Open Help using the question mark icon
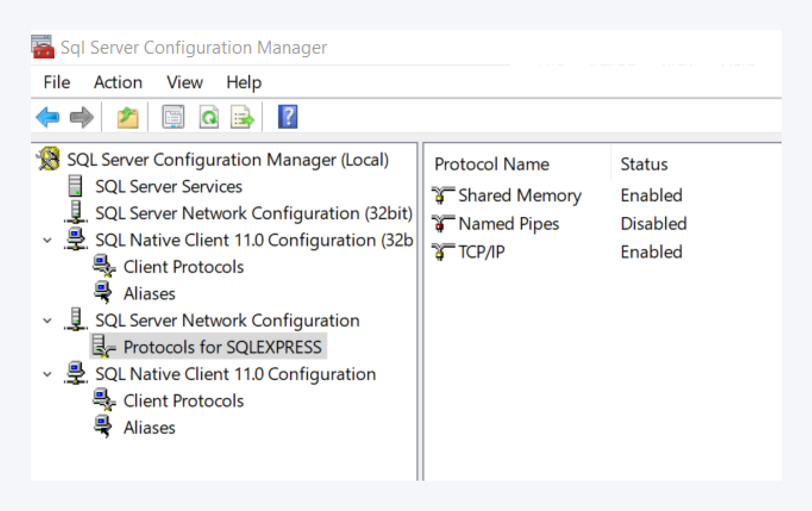Viewport: 812px width, 511px height. [288, 117]
